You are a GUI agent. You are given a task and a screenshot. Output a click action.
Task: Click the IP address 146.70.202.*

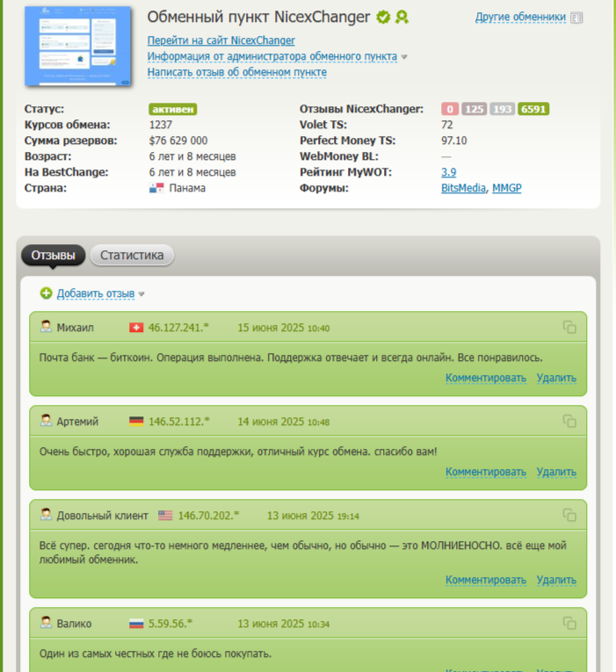(208, 516)
